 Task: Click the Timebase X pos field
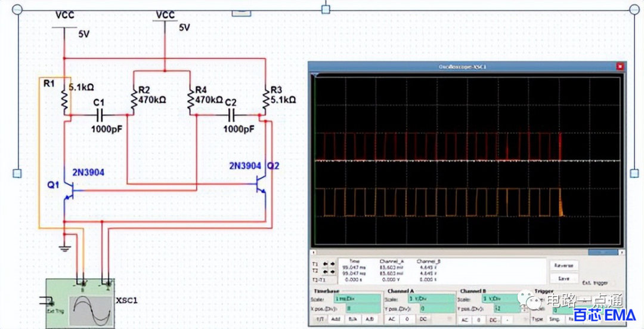point(364,309)
